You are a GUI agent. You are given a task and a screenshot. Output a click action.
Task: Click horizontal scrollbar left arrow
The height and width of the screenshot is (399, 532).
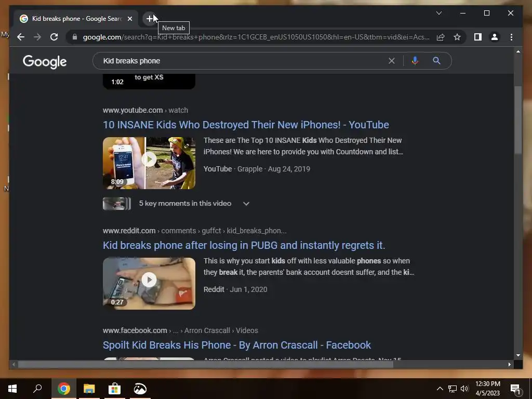point(14,364)
